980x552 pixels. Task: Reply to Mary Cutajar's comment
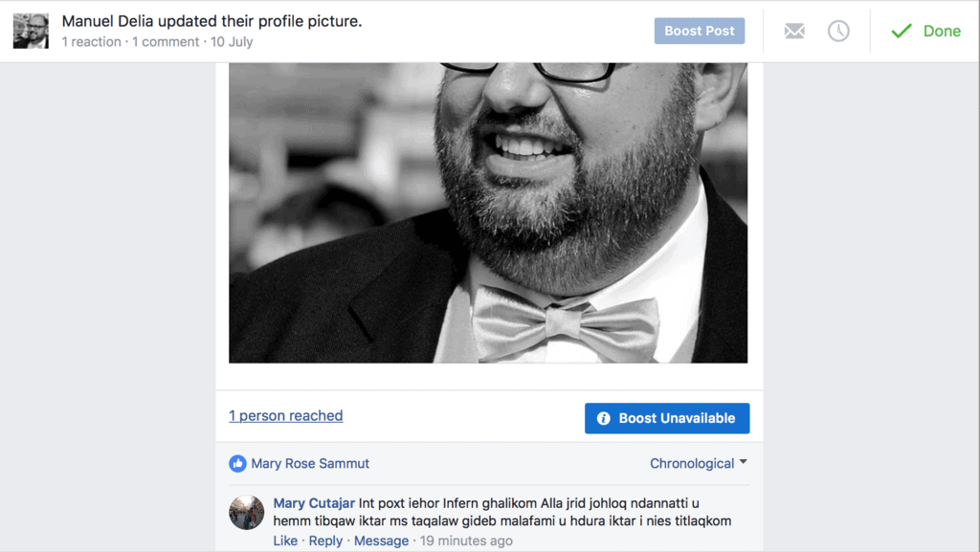tap(325, 541)
